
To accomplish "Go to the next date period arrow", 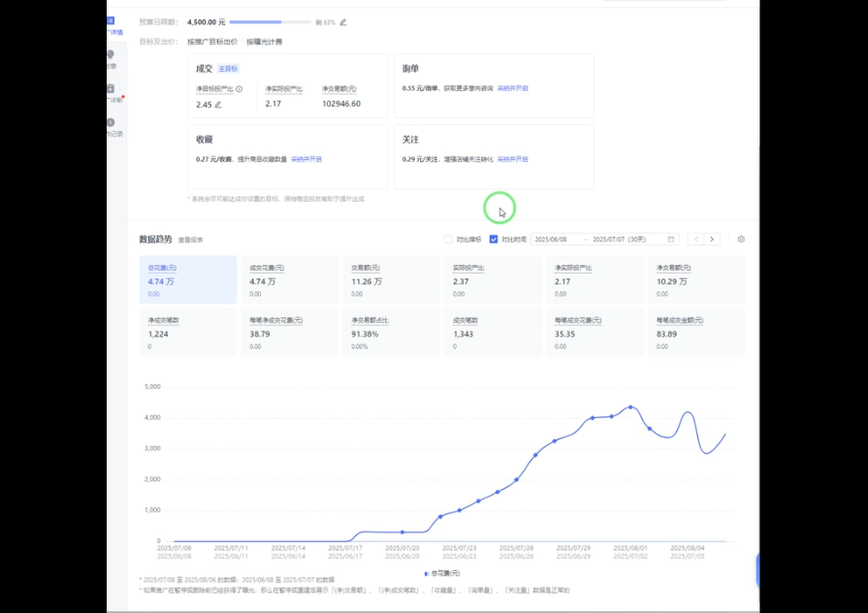I will pos(712,239).
